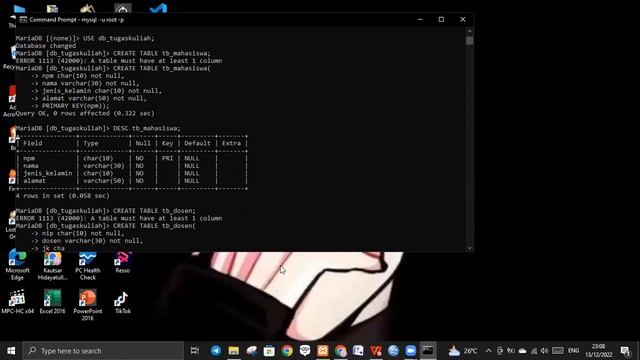Screen dimensions: 640x360
Task: Click the 'Type' column header in table
Action: [x=91, y=143]
